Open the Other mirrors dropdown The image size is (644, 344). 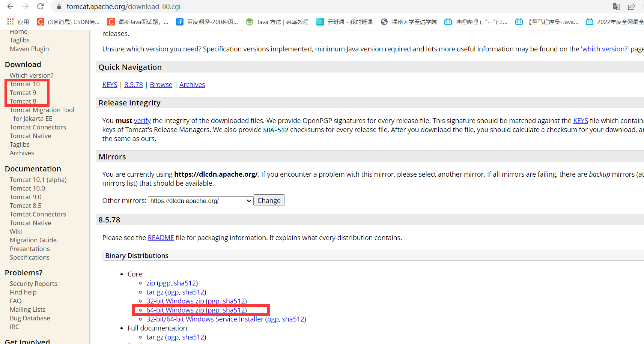[200, 201]
